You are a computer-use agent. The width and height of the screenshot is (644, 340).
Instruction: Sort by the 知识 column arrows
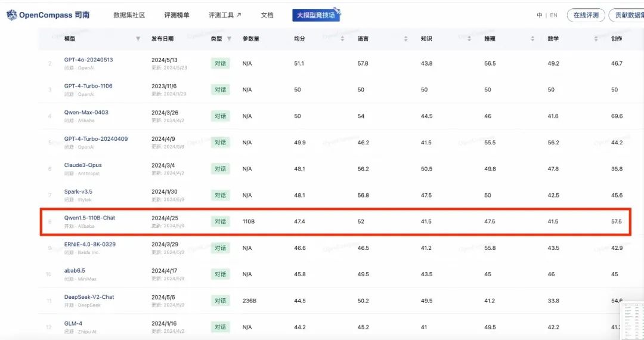pyautogui.click(x=469, y=39)
